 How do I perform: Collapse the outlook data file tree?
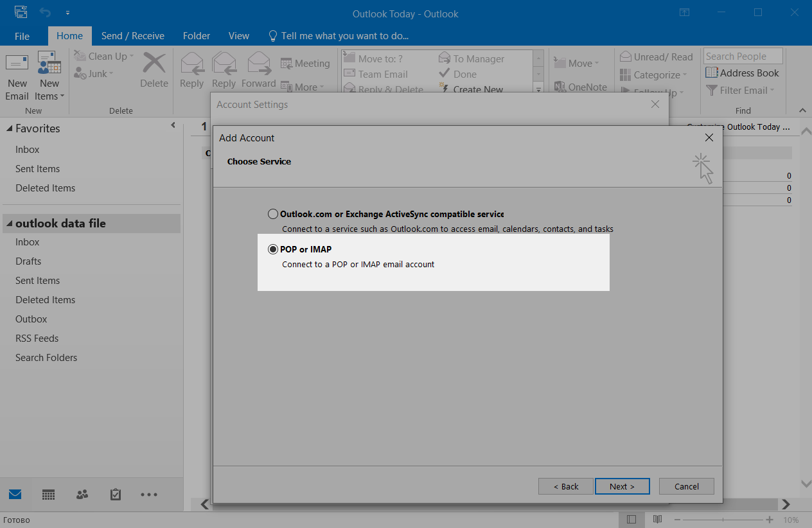pyautogui.click(x=9, y=224)
